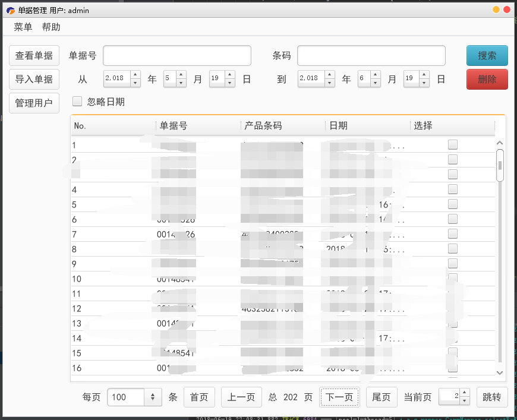Go to next page with 下一页

coord(340,397)
